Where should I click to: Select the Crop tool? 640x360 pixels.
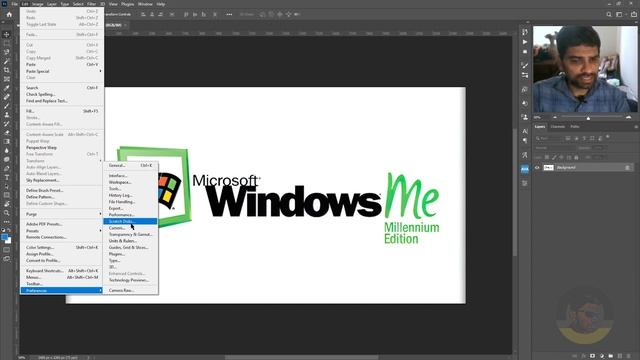point(7,70)
